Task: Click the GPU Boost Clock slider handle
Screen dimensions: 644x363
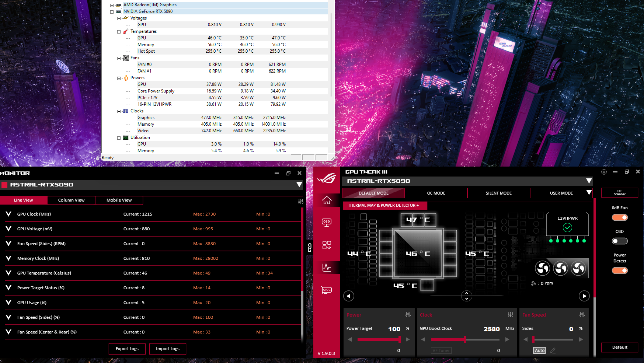Action: [465, 339]
